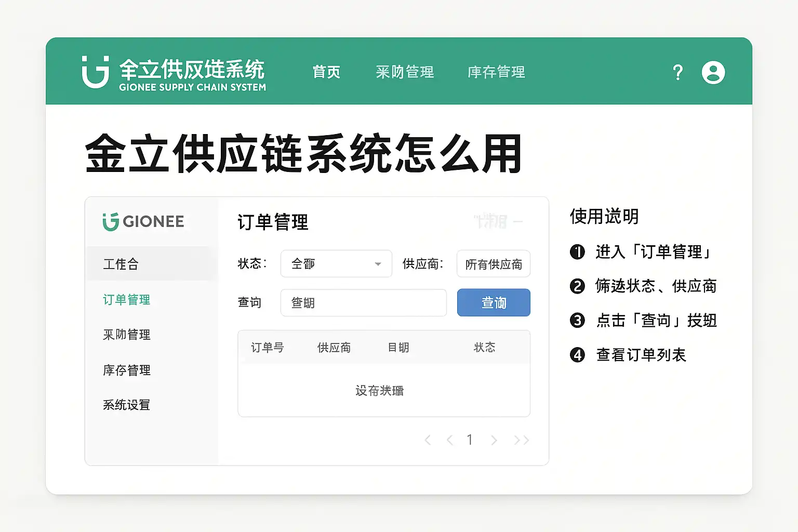Select page number 1 in the pagination
The height and width of the screenshot is (532, 798).
tap(470, 440)
